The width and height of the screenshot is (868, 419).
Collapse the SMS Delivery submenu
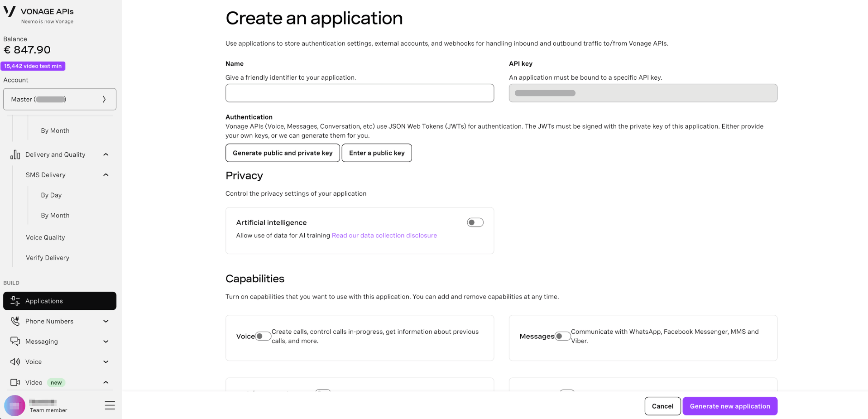pos(106,175)
